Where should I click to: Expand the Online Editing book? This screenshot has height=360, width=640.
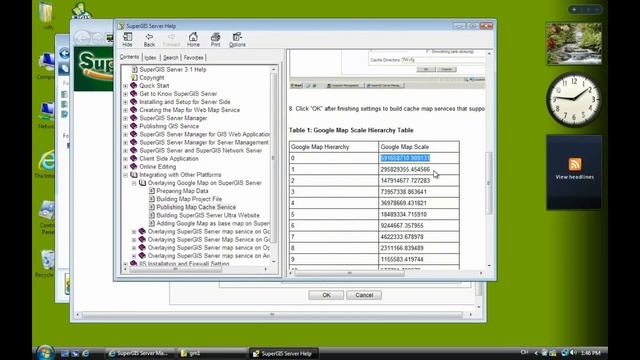(126, 167)
